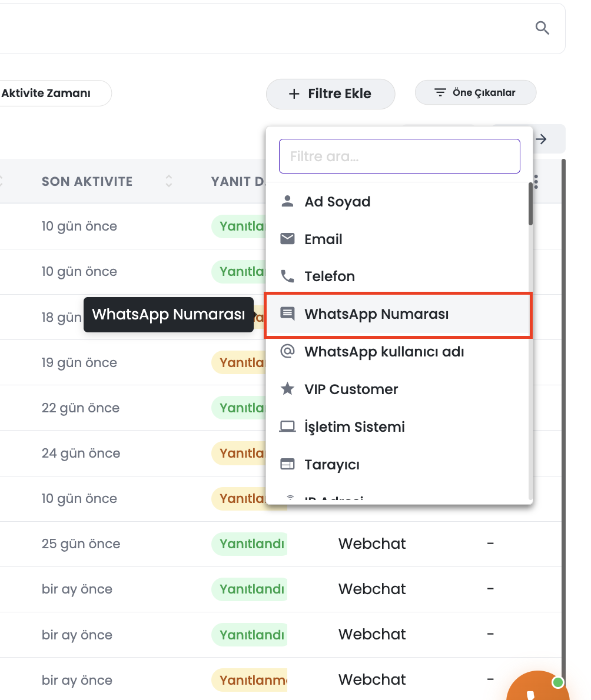This screenshot has width=591, height=700.
Task: Click the Filtre Ekle button
Action: (330, 94)
